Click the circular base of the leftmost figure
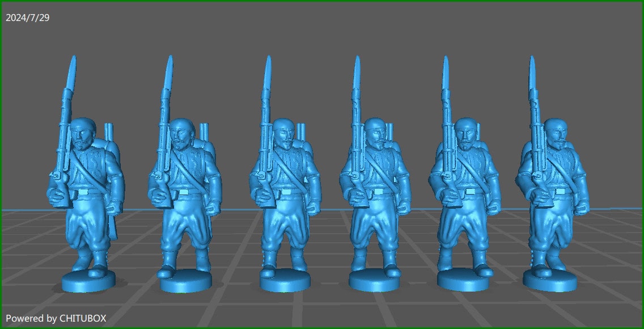644x329 pixels. (x=88, y=281)
